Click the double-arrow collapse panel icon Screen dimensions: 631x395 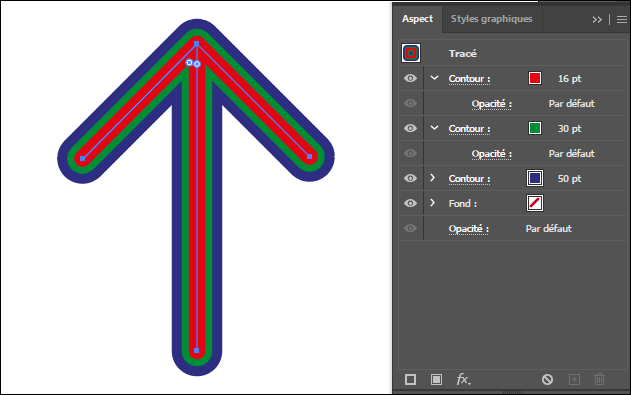597,19
